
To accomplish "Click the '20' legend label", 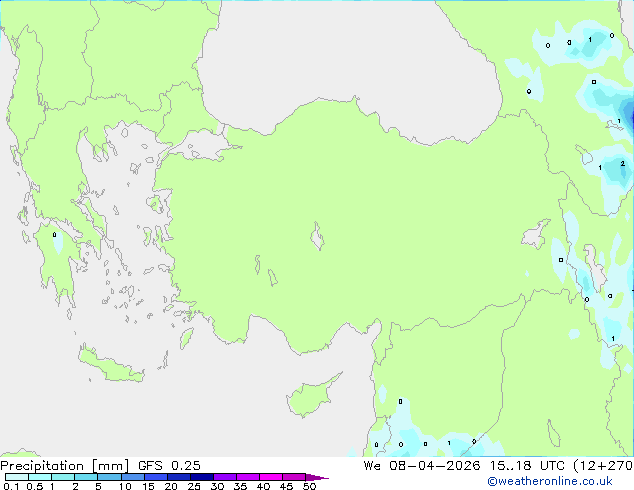I will [171, 486].
